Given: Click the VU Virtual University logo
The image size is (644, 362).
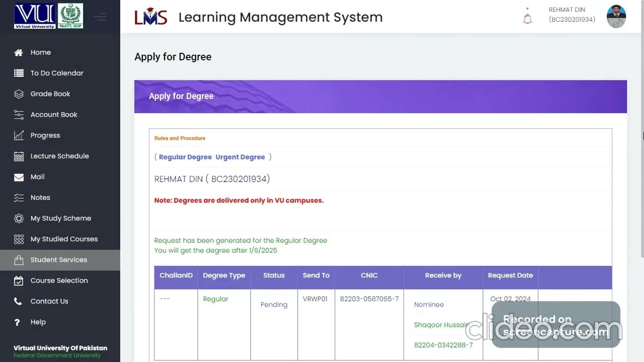Looking at the screenshot, I should [x=35, y=16].
